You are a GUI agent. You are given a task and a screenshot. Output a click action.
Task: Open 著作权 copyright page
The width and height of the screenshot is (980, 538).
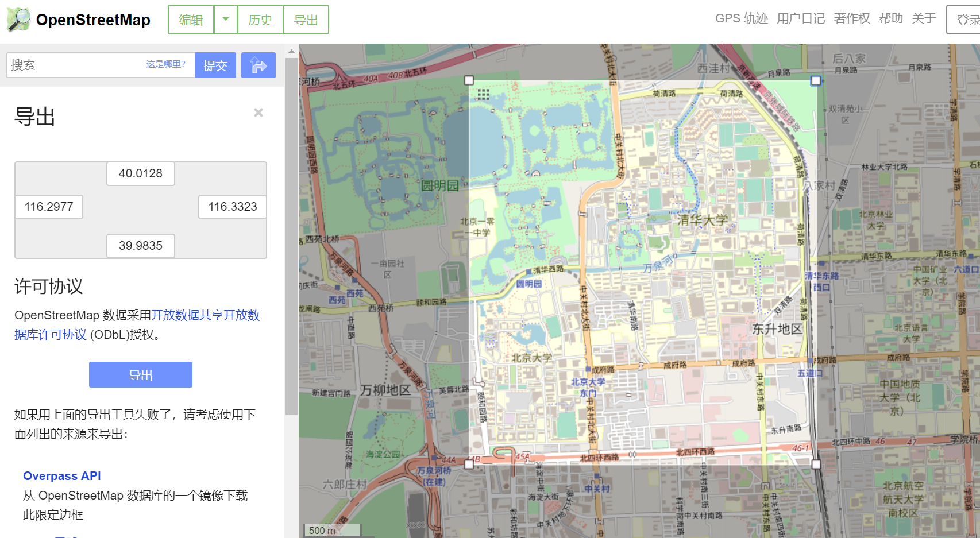(x=852, y=18)
